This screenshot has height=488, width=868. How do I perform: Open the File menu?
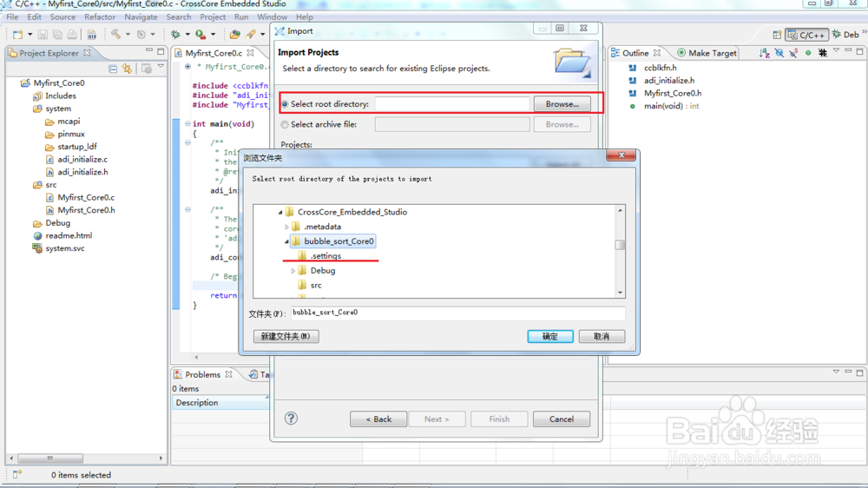[12, 17]
